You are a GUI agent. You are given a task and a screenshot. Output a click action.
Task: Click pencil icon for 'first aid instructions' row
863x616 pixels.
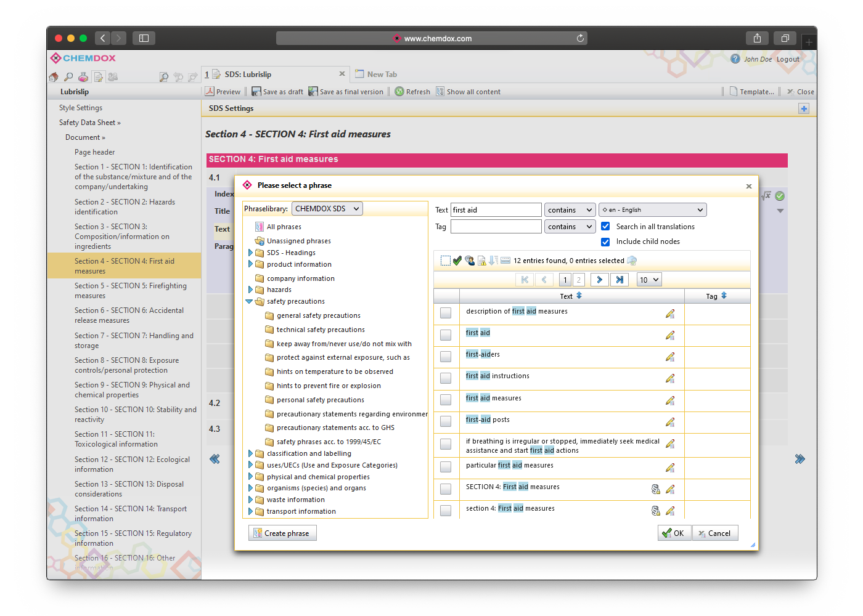(670, 378)
